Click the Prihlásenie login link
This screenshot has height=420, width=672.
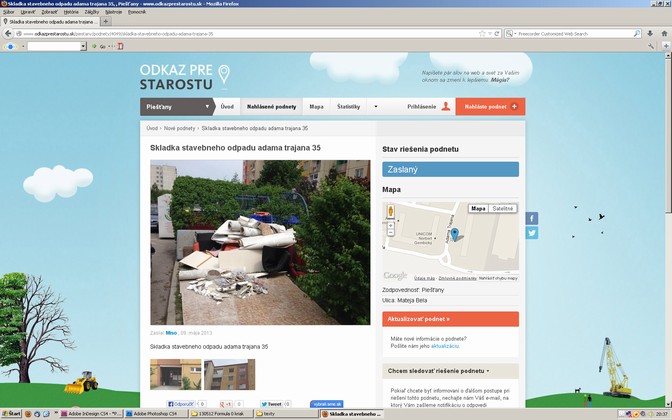422,107
